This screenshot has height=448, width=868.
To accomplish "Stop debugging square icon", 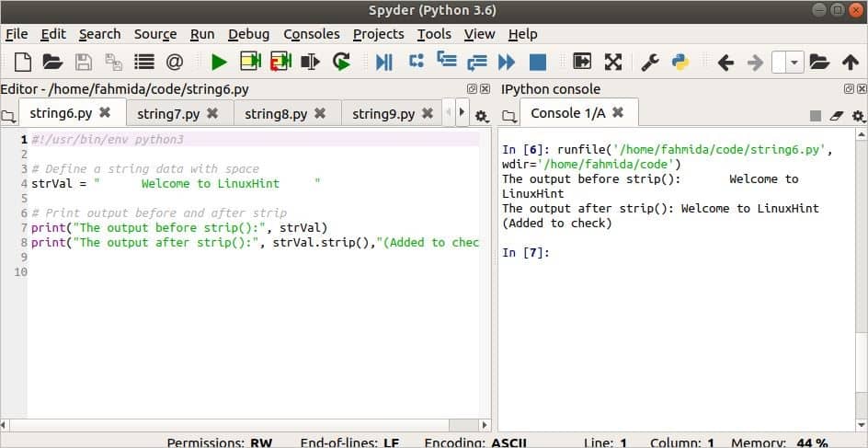I will pyautogui.click(x=538, y=62).
